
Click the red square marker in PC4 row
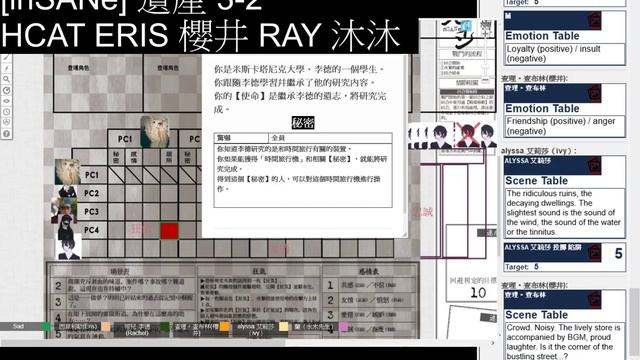coord(169,231)
